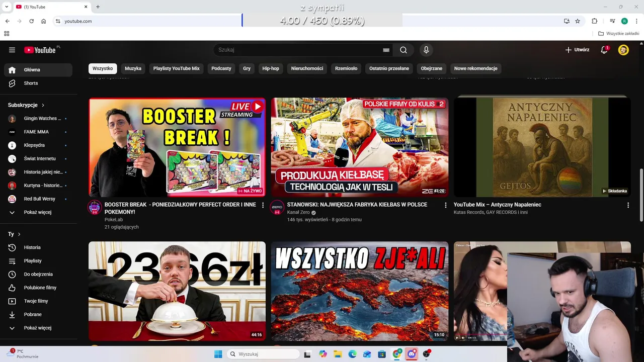The image size is (644, 362).
Task: Open PokeLab channel avatar
Action: [95, 207]
